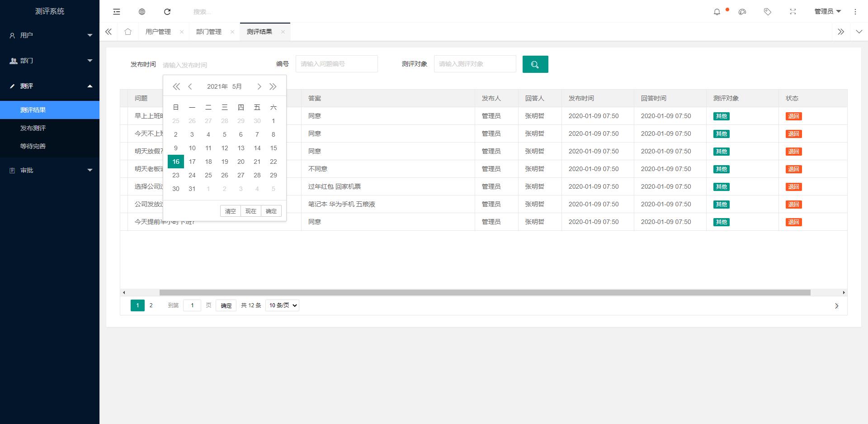
Task: Confirm the date with 确定 in date picker
Action: pyautogui.click(x=271, y=211)
